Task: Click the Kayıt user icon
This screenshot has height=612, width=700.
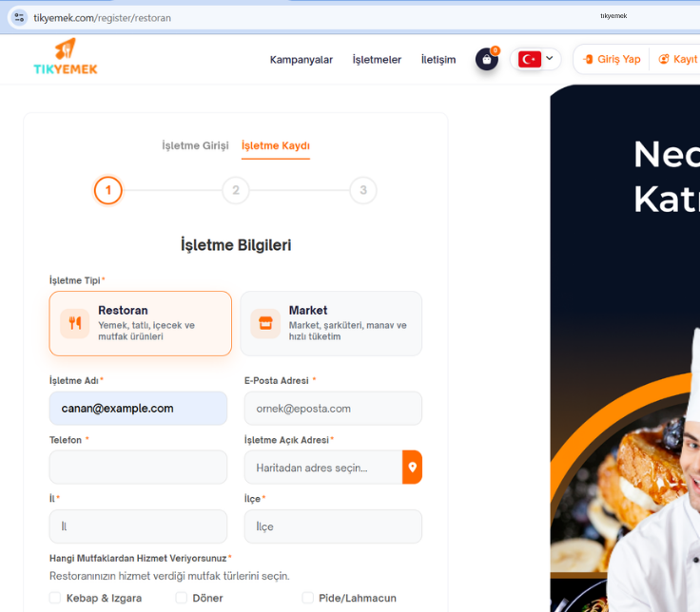Action: click(664, 59)
